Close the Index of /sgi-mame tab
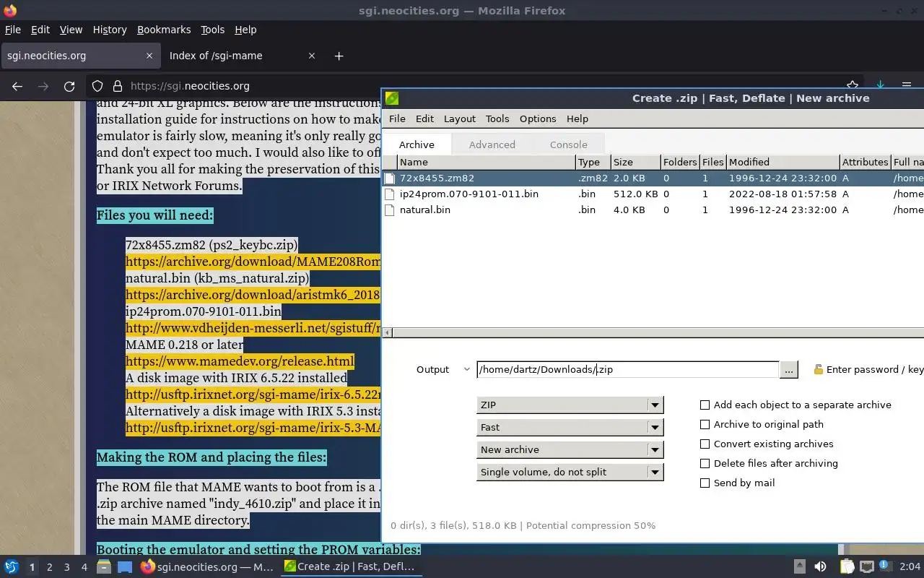The height and width of the screenshot is (578, 924). click(312, 56)
